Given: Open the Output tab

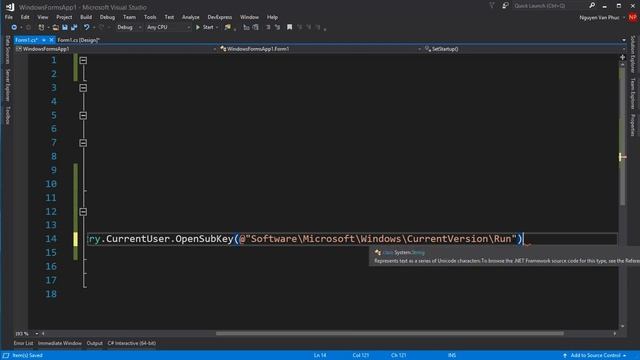Looking at the screenshot, I should coord(95,343).
